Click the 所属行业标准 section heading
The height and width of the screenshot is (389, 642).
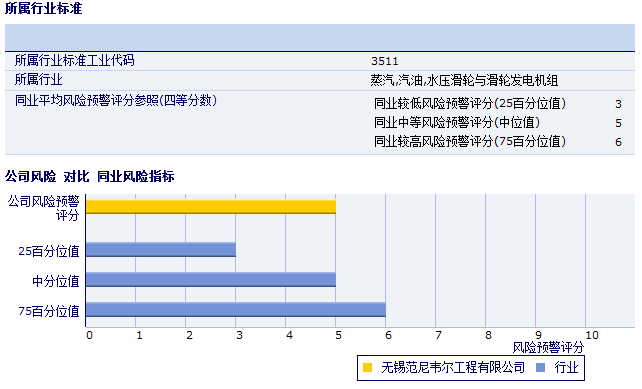click(x=43, y=8)
